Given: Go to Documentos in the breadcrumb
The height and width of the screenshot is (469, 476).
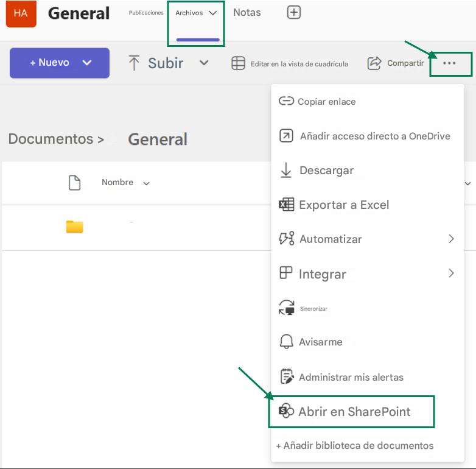Looking at the screenshot, I should click(x=51, y=139).
